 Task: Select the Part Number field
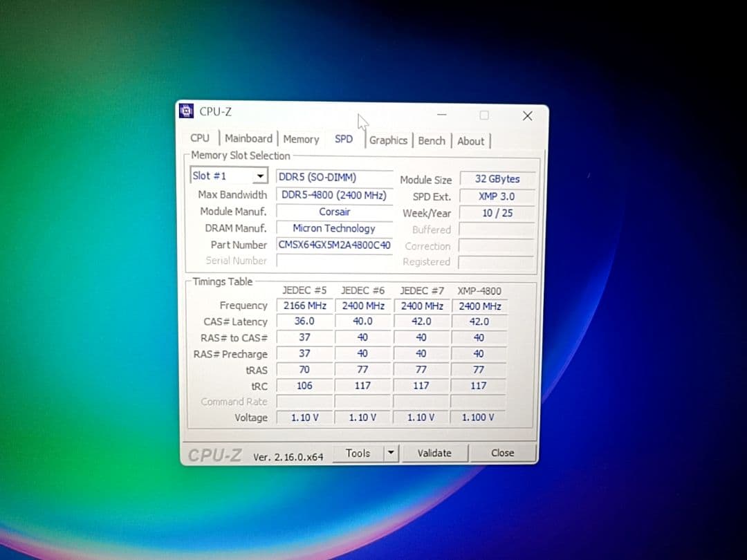[x=334, y=244]
